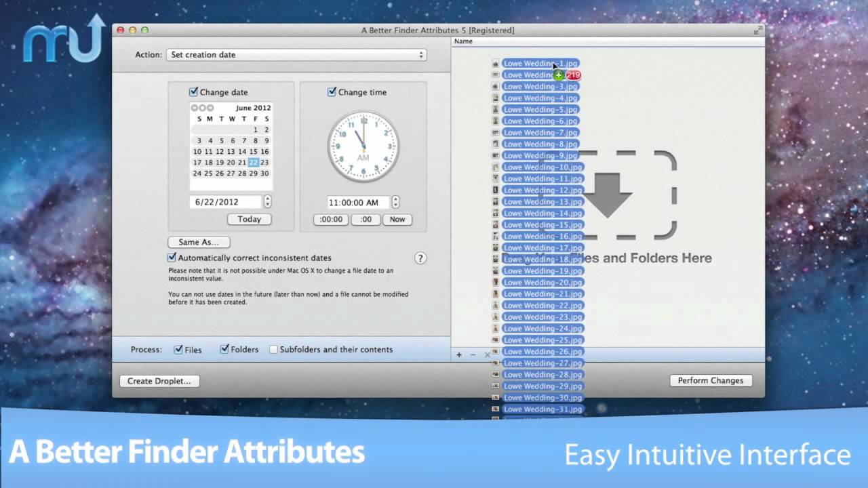
Task: Set current time with Now button
Action: point(397,220)
